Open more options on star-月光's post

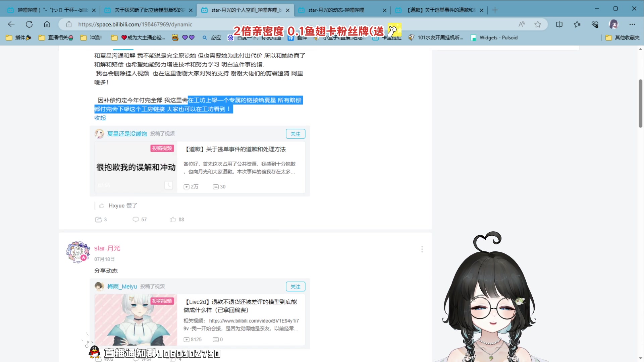(x=422, y=249)
